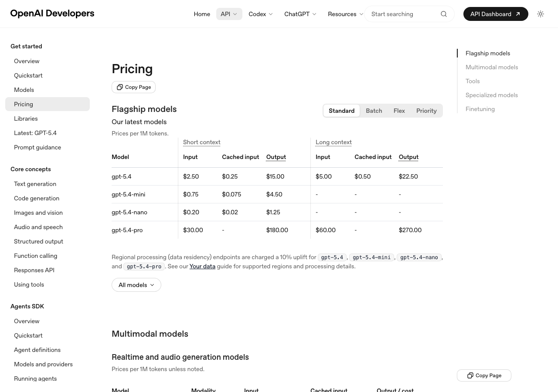The image size is (558, 392).
Task: Expand the All models dropdown
Action: (136, 285)
